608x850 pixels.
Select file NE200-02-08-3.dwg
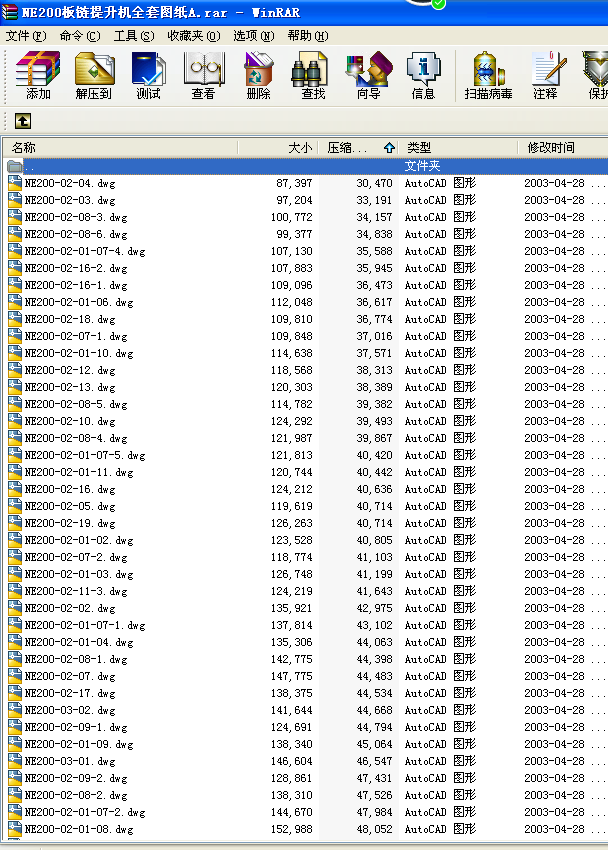tap(76, 217)
